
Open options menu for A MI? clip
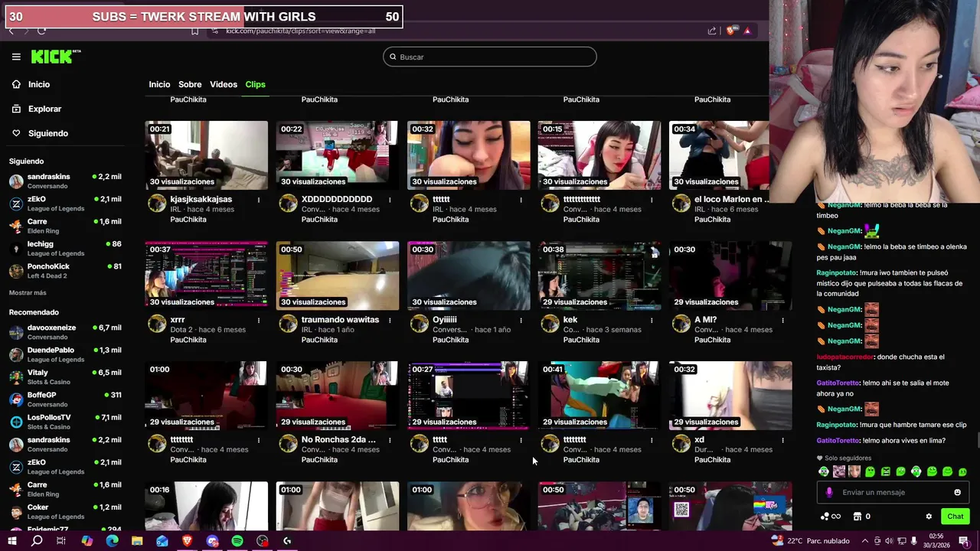tap(782, 320)
